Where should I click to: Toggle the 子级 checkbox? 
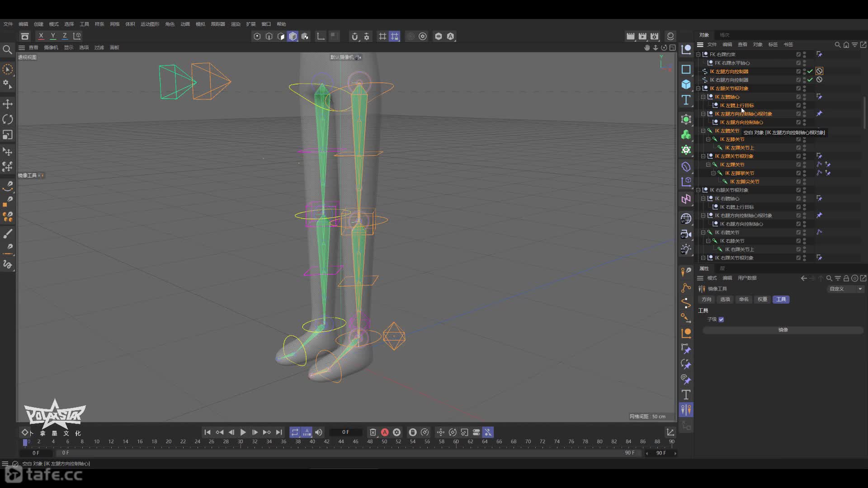click(721, 319)
